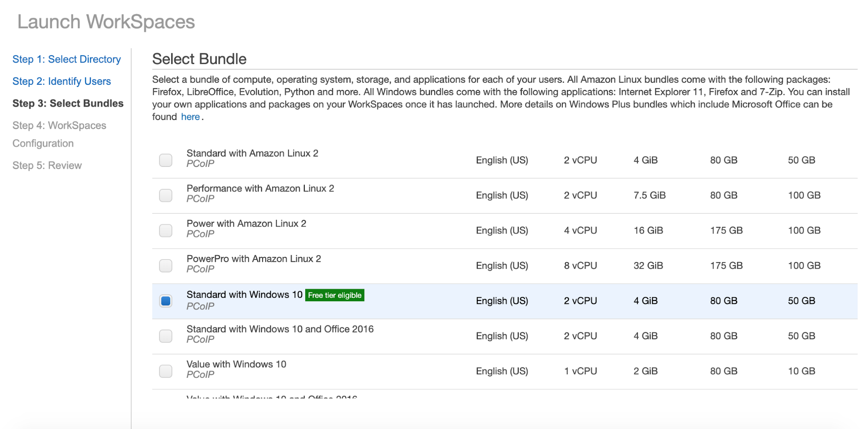Image resolution: width=868 pixels, height=429 pixels.
Task: Select Performance with Amazon Linux 2 checkbox
Action: click(x=165, y=195)
